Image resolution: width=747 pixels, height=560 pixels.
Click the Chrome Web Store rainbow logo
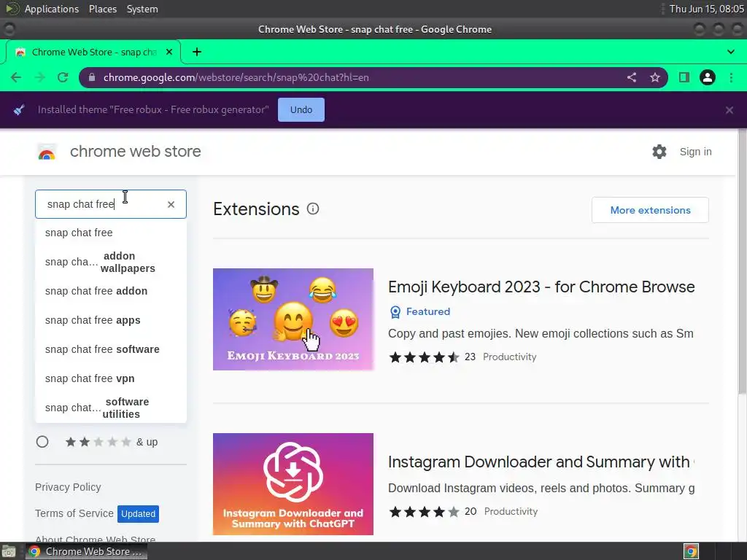pyautogui.click(x=47, y=152)
